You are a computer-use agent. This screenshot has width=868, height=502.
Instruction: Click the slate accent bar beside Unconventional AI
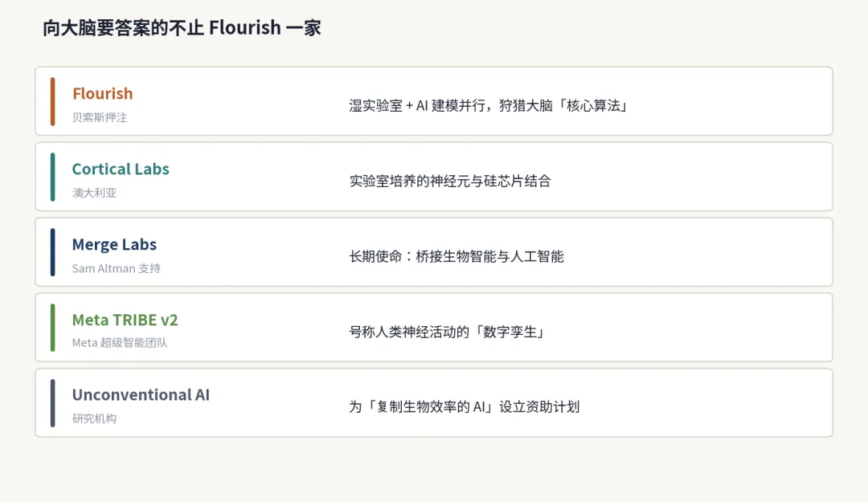52,403
